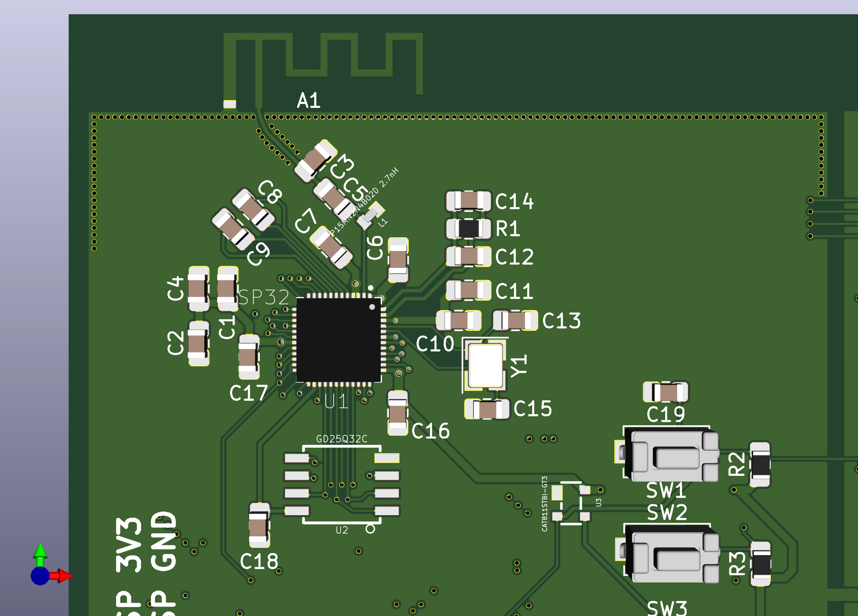Click the C15 capacitor below the crystal
The width and height of the screenshot is (858, 616).
point(487,409)
